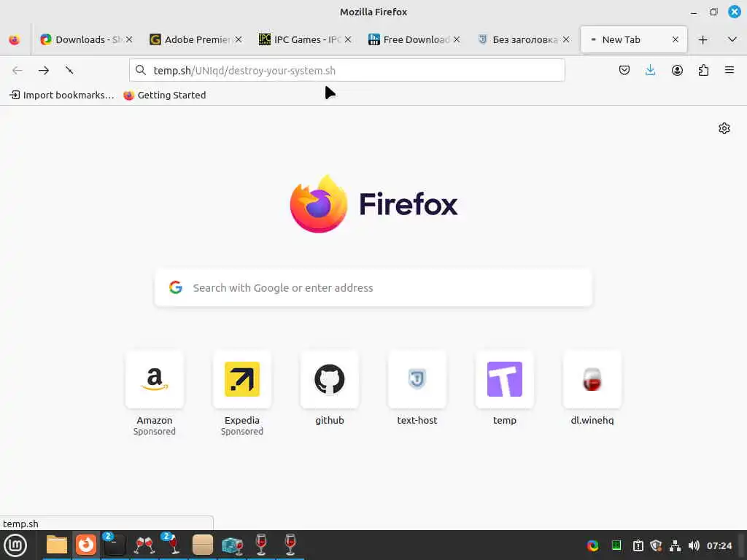Open the package box taskbar icon
The width and height of the screenshot is (747, 560).
point(203,545)
